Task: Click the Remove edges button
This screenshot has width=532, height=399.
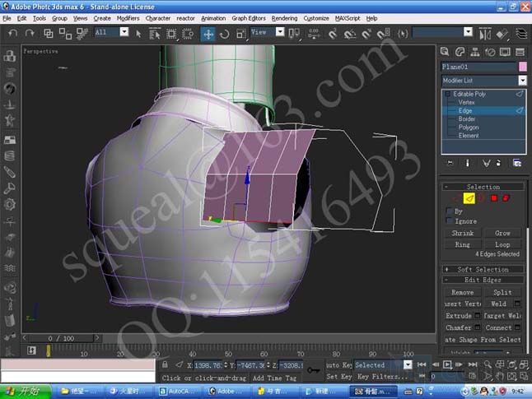Action: (462, 292)
